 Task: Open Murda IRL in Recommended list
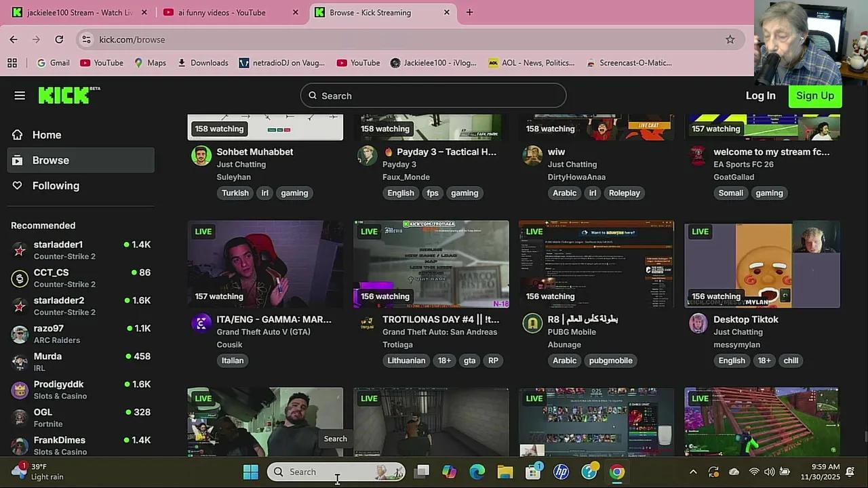point(81,361)
